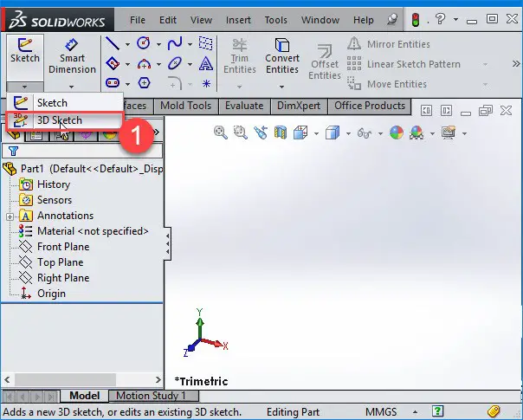Switch to the Mold Tools tab
The height and width of the screenshot is (420, 523).
click(x=186, y=106)
